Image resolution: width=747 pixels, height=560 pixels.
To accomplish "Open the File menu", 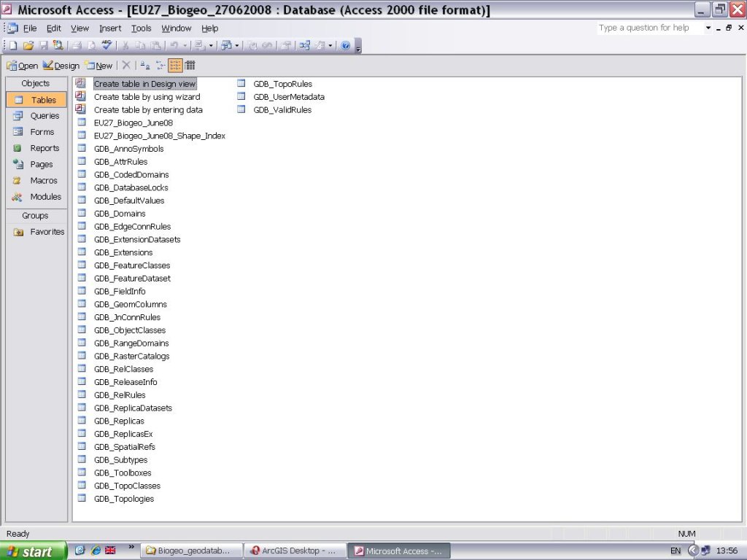I will point(30,28).
